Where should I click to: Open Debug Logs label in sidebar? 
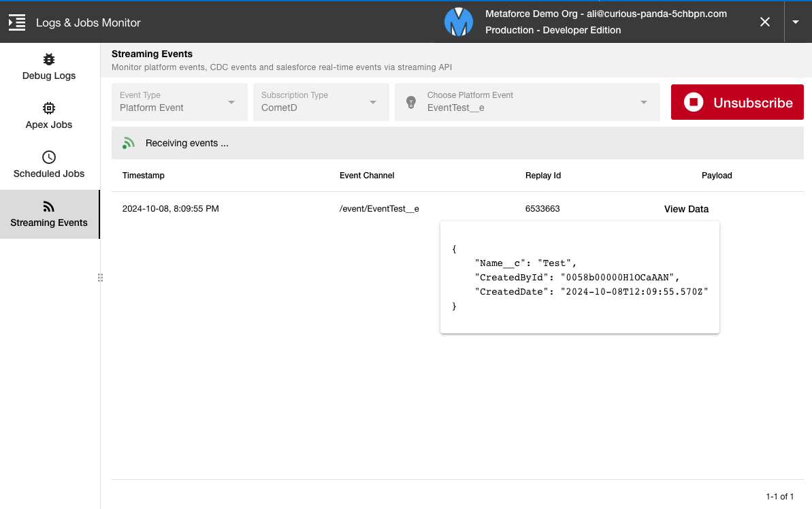(49, 76)
